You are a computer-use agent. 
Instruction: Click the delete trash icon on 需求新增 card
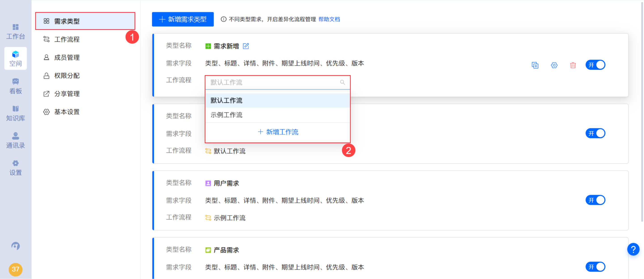coord(573,65)
